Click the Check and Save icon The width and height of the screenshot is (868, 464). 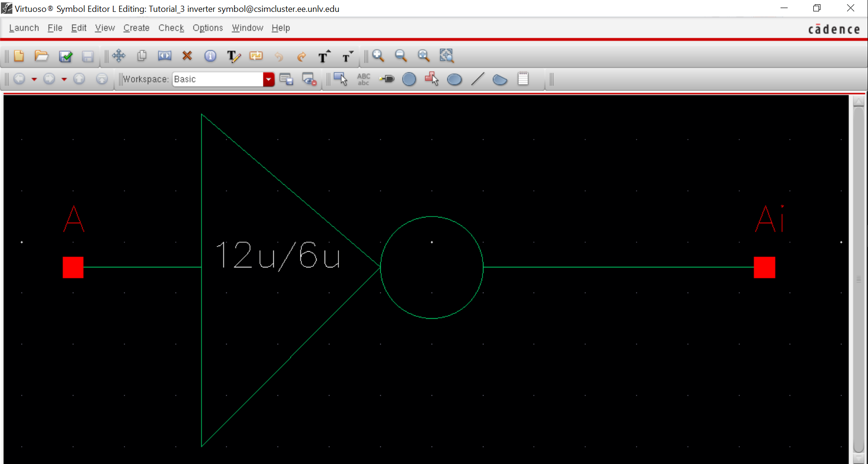pyautogui.click(x=65, y=57)
